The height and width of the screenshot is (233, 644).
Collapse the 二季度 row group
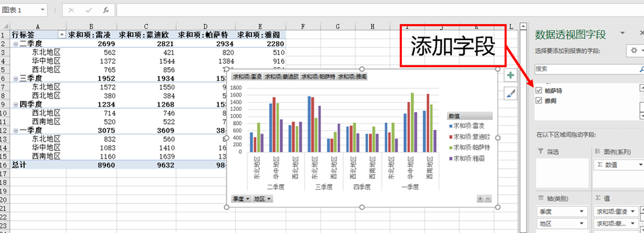pos(15,44)
